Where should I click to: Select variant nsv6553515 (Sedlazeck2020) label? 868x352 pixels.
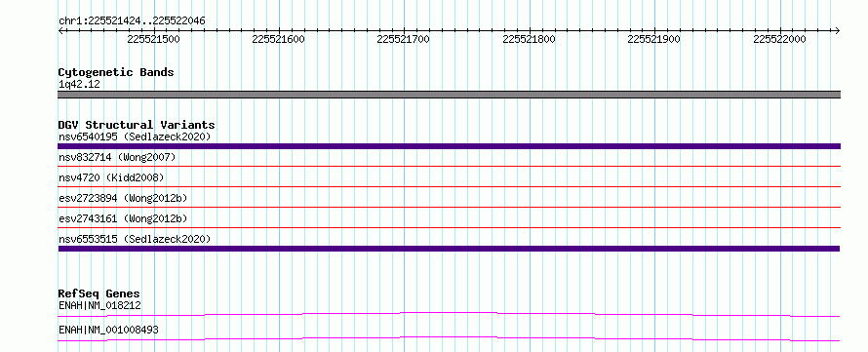point(135,239)
